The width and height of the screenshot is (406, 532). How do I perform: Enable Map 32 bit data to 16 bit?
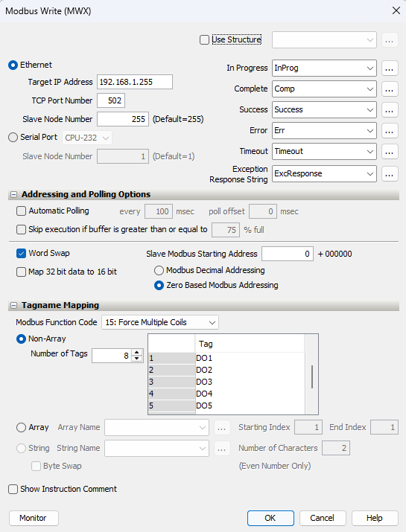[21, 272]
